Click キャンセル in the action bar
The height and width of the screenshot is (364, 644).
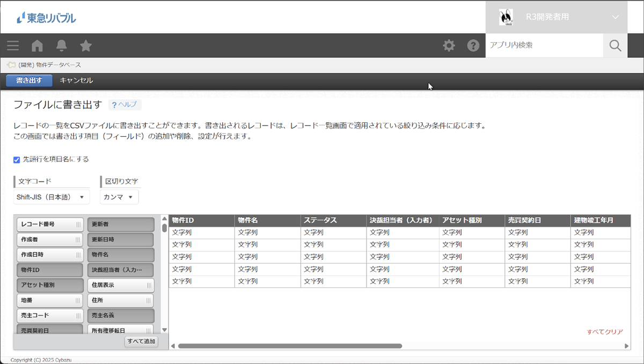[76, 80]
